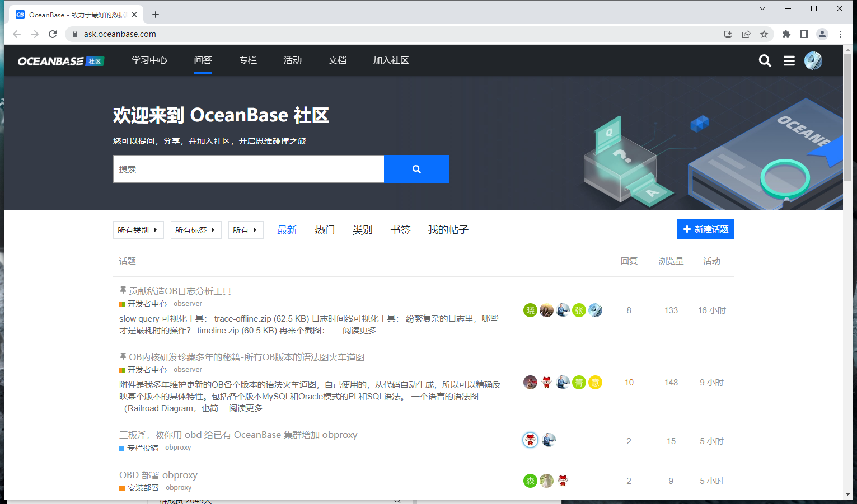Select the 问答 navigation item
Viewport: 857px width, 504px height.
203,60
